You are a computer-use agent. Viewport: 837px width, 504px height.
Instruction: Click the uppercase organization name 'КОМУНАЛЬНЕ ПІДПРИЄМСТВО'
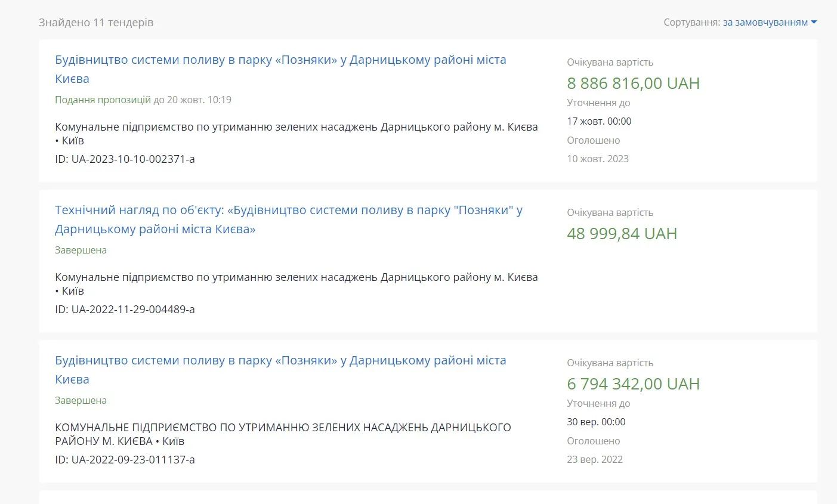[x=283, y=428]
